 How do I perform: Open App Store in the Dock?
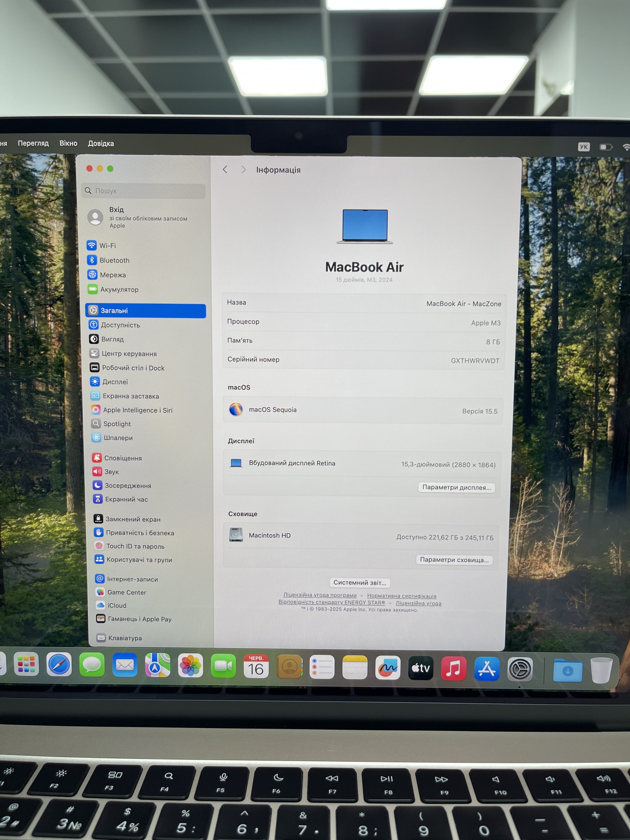coord(487,669)
